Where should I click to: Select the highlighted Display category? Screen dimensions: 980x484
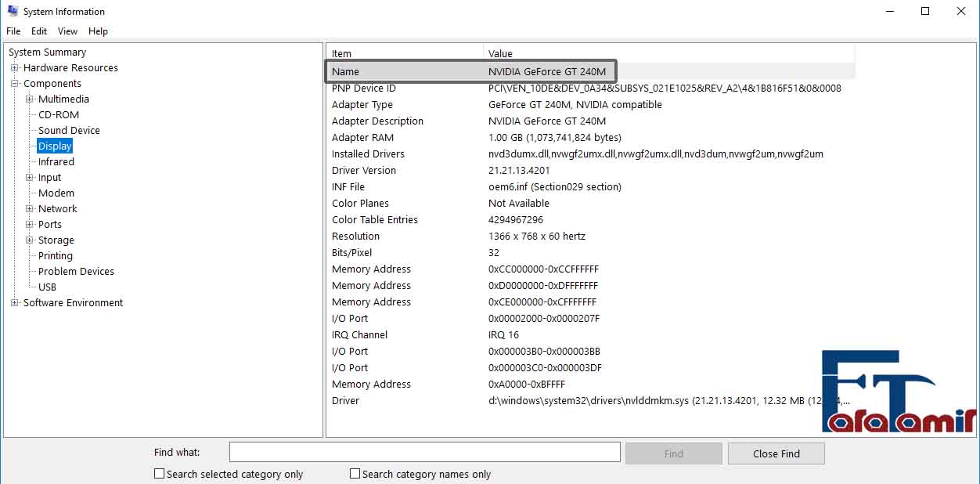(55, 146)
